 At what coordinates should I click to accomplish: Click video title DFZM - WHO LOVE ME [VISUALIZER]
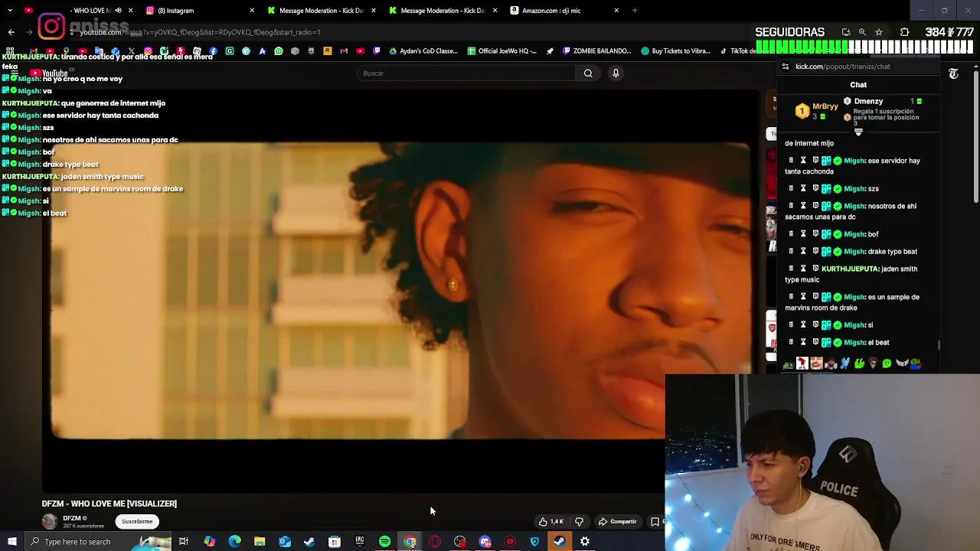coord(109,504)
